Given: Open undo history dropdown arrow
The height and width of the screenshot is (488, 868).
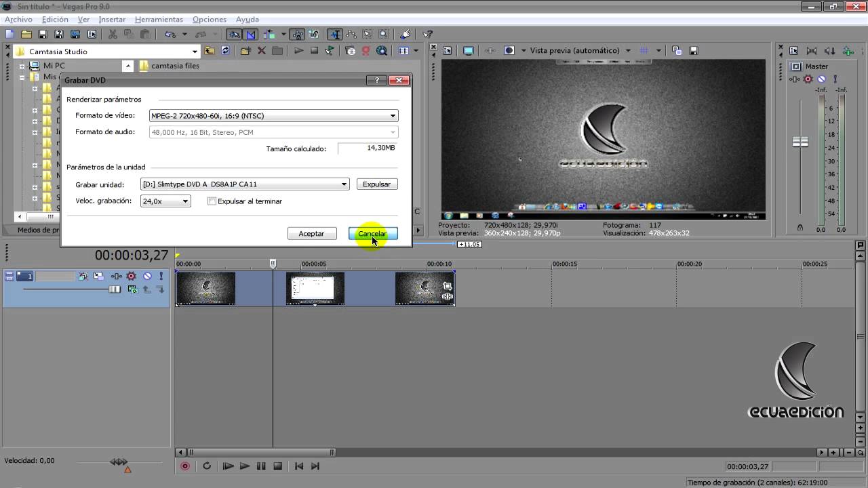Looking at the screenshot, I should pos(183,34).
